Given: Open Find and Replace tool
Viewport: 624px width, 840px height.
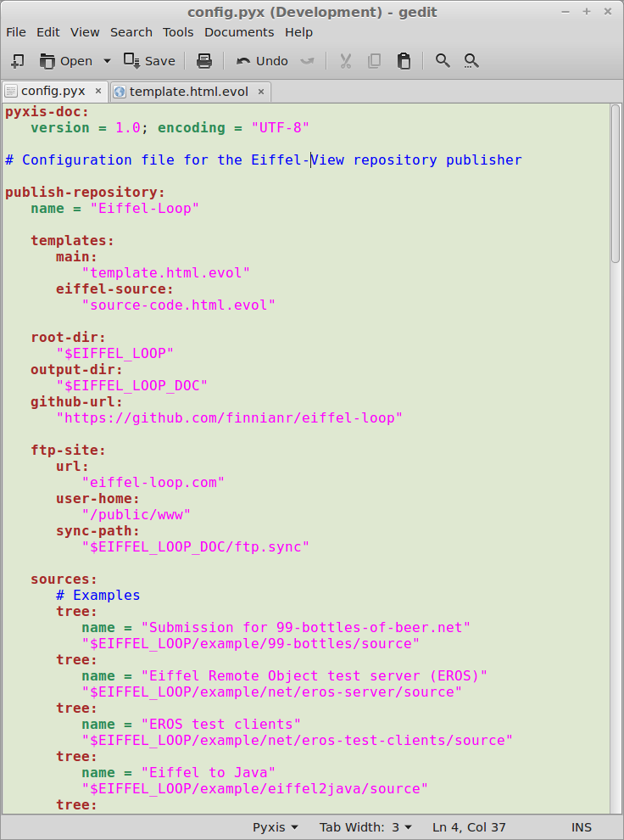Looking at the screenshot, I should coord(471,61).
